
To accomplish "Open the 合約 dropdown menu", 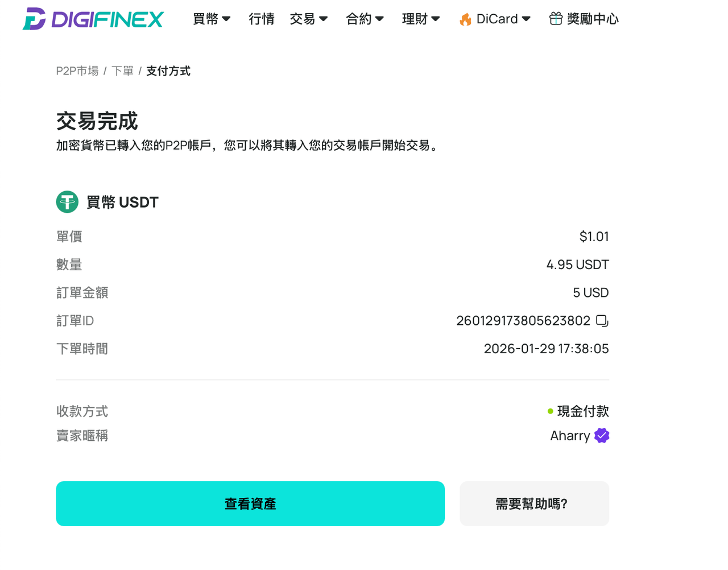I will tap(365, 19).
